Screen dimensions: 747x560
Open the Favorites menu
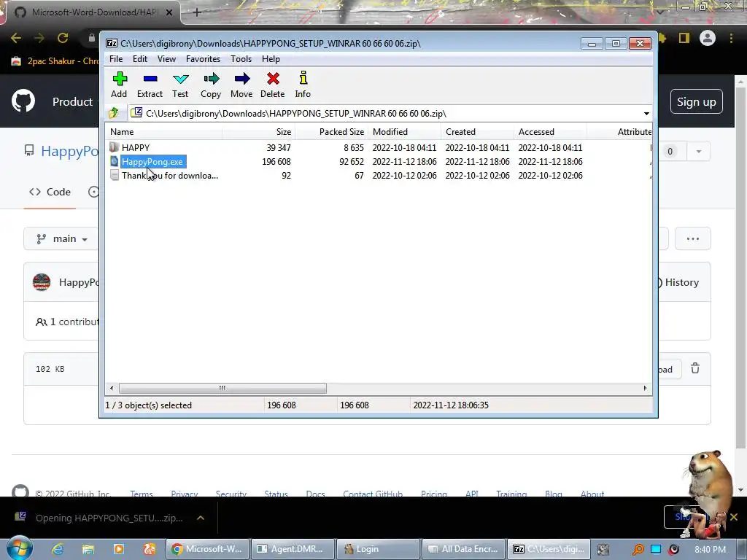pyautogui.click(x=203, y=59)
